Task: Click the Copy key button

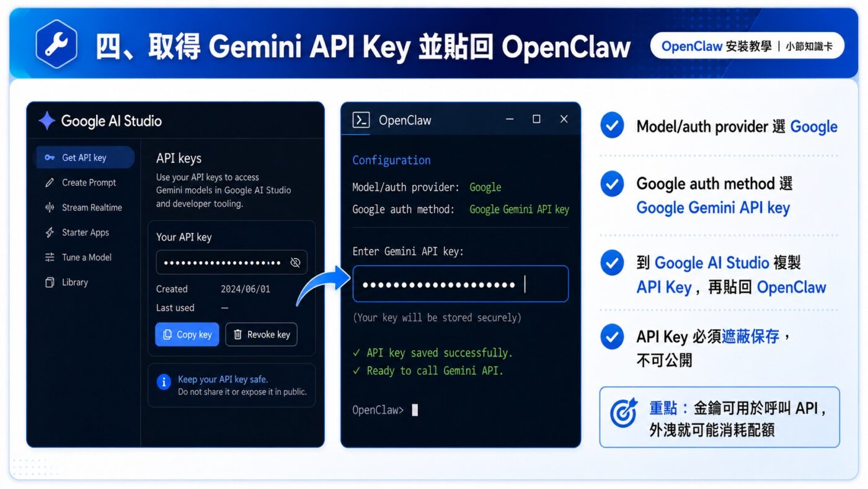Action: (x=187, y=334)
